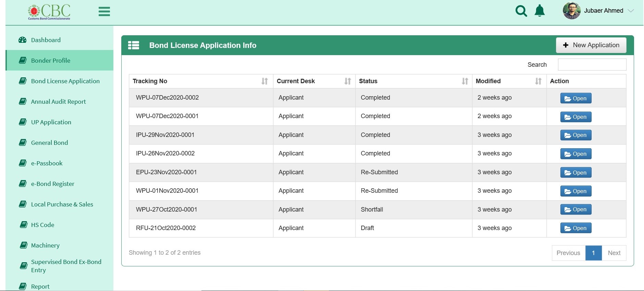644x291 pixels.
Task: Click tracking number RFU-21Oct2020-0002
Action: pyautogui.click(x=166, y=228)
